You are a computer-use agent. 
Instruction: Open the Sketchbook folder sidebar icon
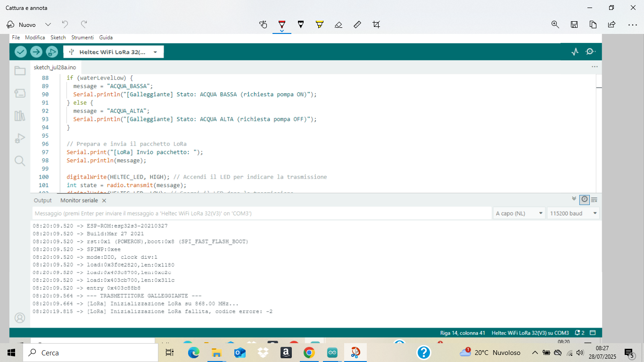(20, 71)
